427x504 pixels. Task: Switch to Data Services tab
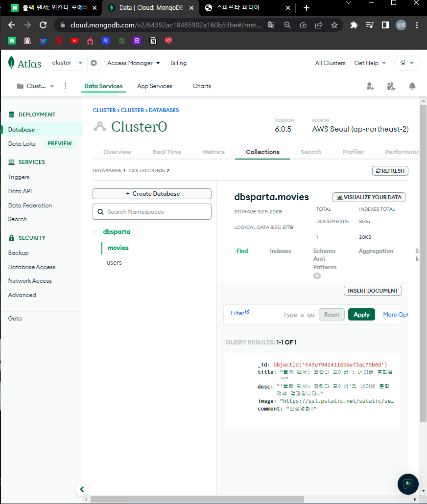(x=103, y=86)
